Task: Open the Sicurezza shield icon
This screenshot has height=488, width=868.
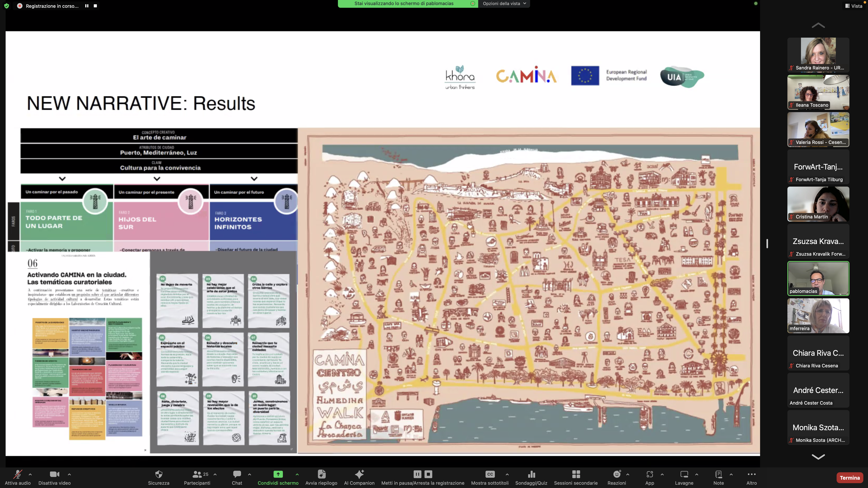Action: [x=158, y=474]
